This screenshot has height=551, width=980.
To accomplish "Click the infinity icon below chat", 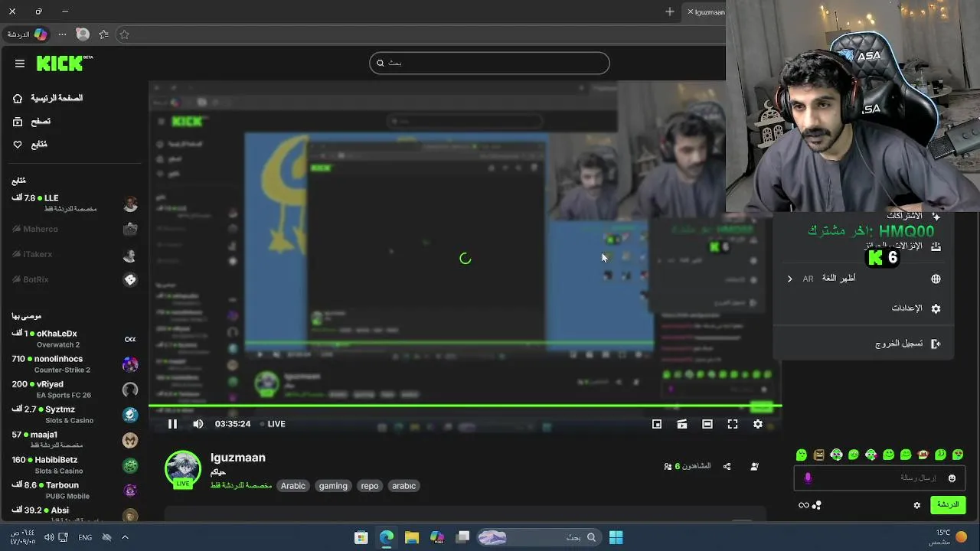I will pyautogui.click(x=803, y=505).
